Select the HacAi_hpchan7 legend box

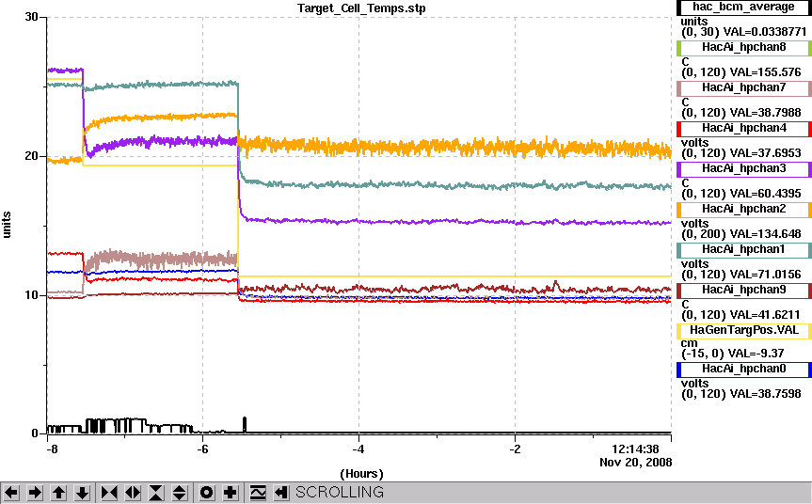[743, 88]
